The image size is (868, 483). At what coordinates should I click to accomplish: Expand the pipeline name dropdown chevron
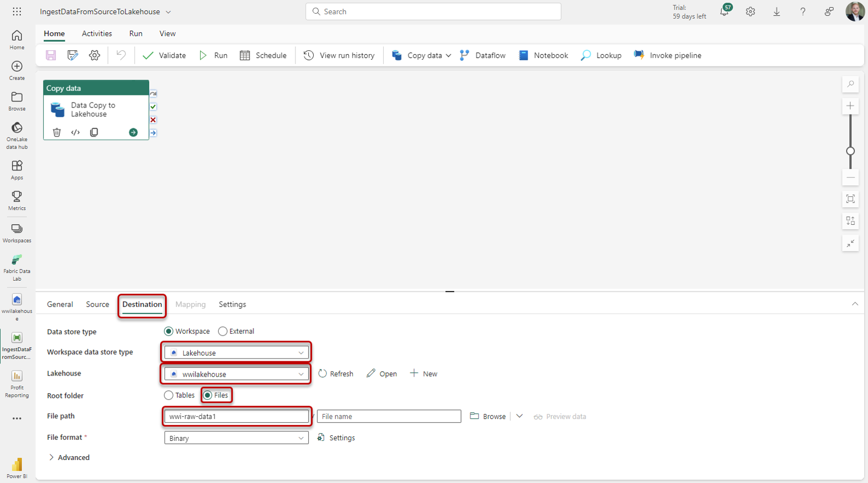click(x=168, y=12)
